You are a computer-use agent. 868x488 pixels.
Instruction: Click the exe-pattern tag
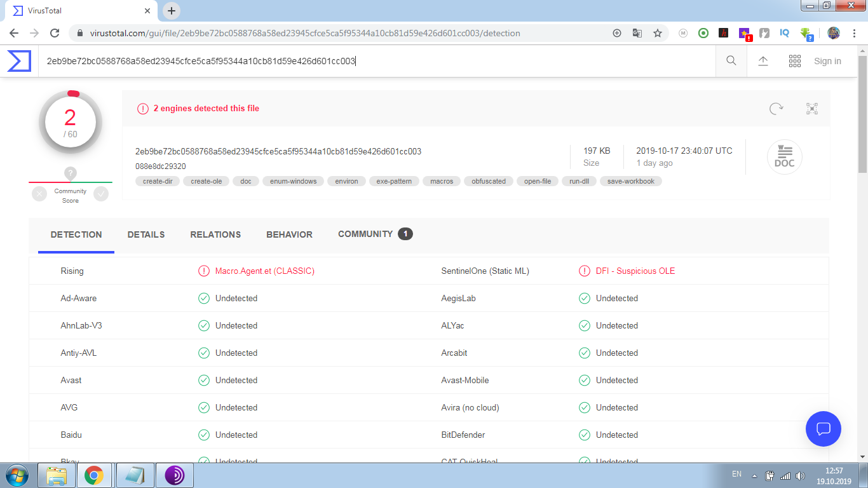click(394, 181)
